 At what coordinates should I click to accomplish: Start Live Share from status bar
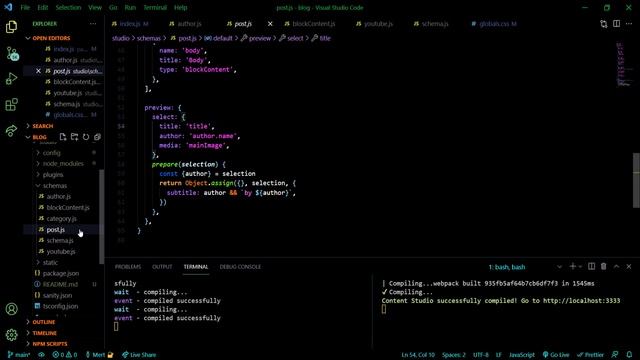click(x=139, y=355)
